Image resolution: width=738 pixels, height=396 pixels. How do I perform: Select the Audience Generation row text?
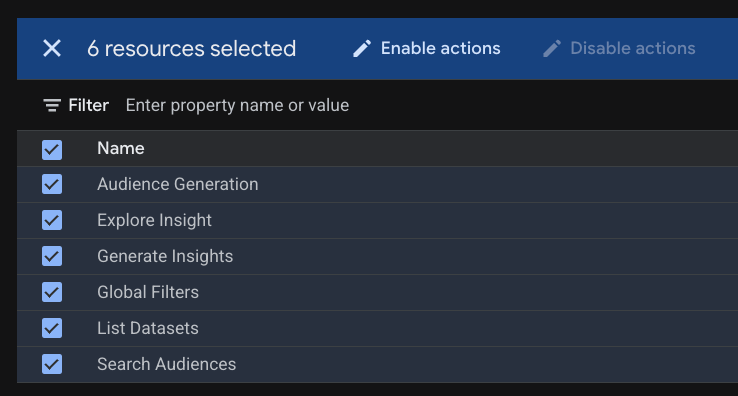click(177, 184)
